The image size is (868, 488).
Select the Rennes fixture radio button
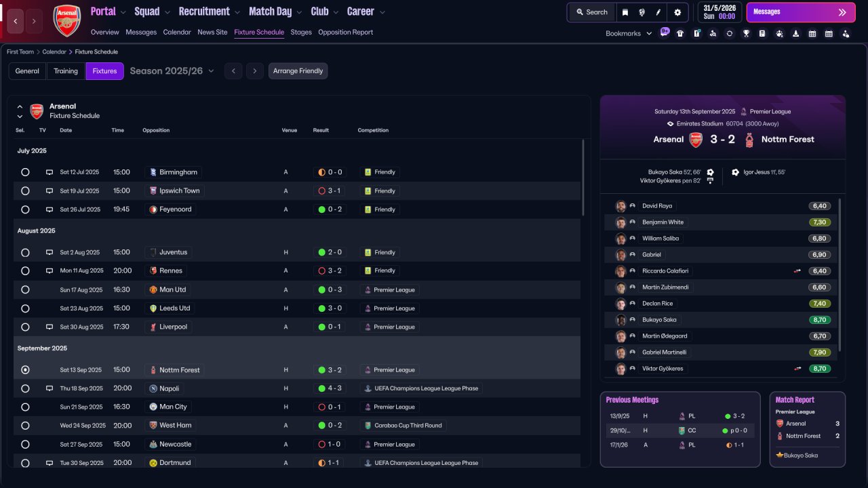(25, 270)
